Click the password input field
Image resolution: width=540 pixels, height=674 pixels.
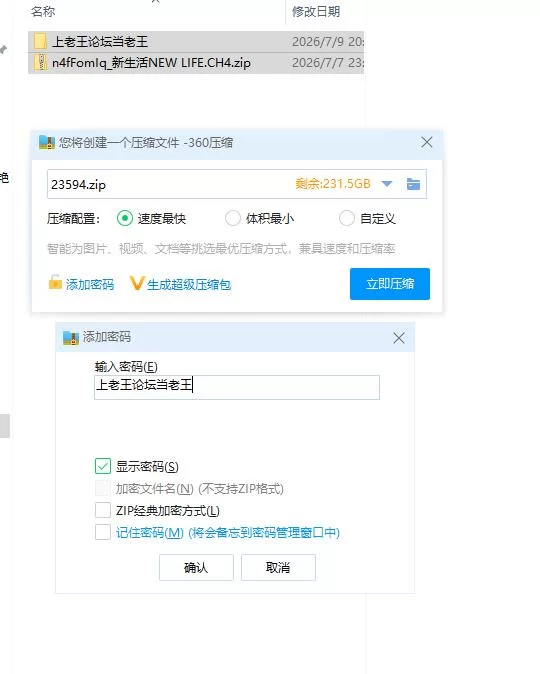point(237,387)
